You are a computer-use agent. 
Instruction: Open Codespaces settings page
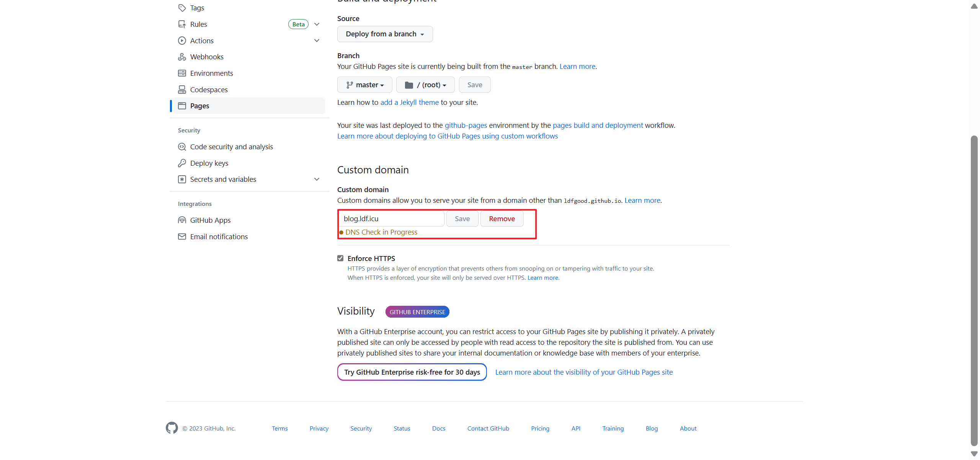pos(249,90)
